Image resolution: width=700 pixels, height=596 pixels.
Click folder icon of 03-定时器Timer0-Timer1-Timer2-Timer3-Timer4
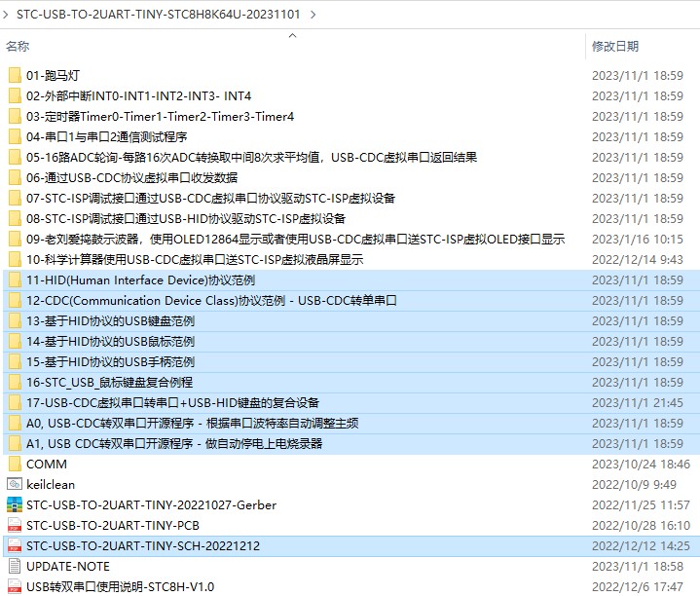15,117
